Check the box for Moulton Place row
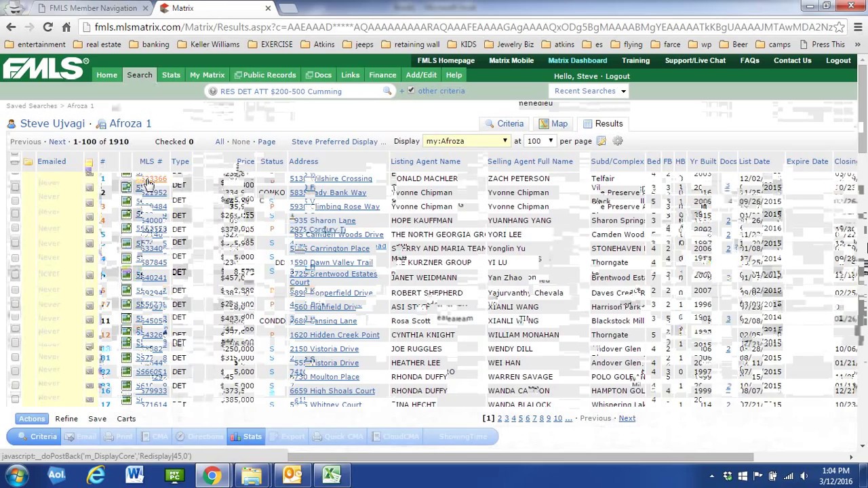The image size is (868, 488). 15,371
